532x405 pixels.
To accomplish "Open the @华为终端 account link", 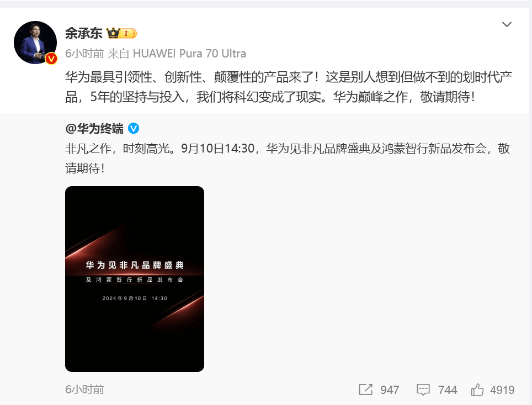I will pos(94,129).
